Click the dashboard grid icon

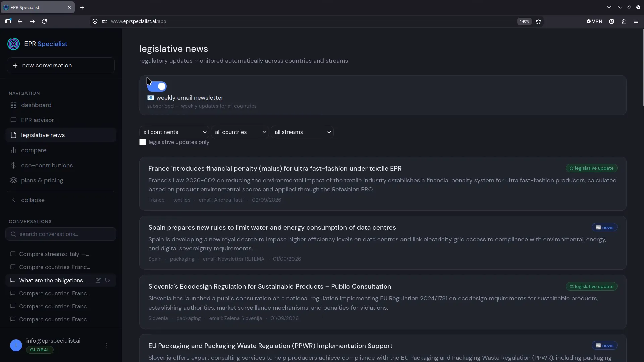coord(13,105)
